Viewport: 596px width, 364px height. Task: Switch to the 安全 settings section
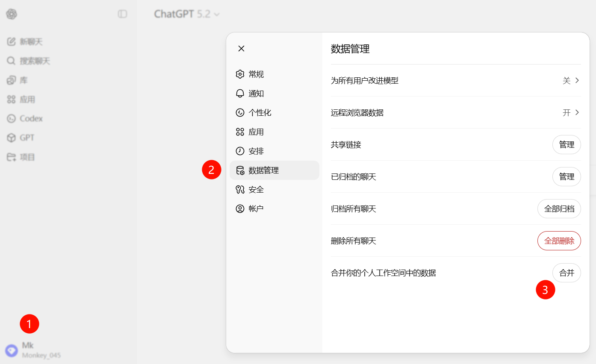[x=256, y=189]
